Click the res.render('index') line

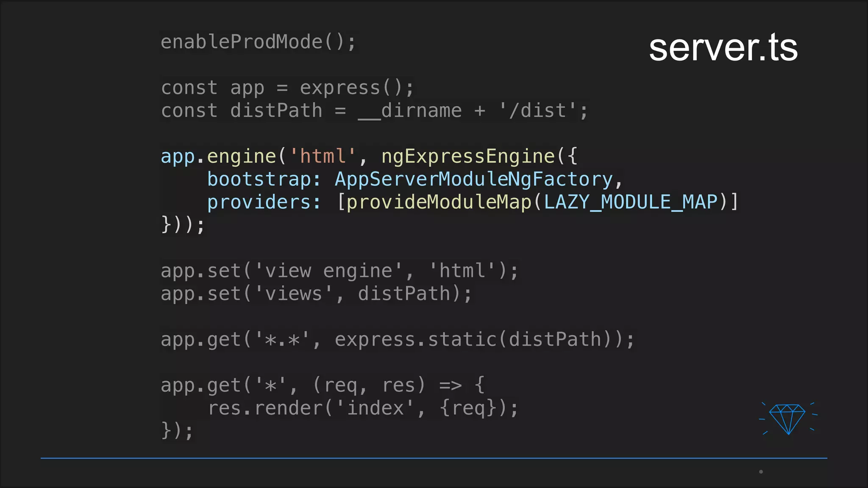[x=362, y=408]
